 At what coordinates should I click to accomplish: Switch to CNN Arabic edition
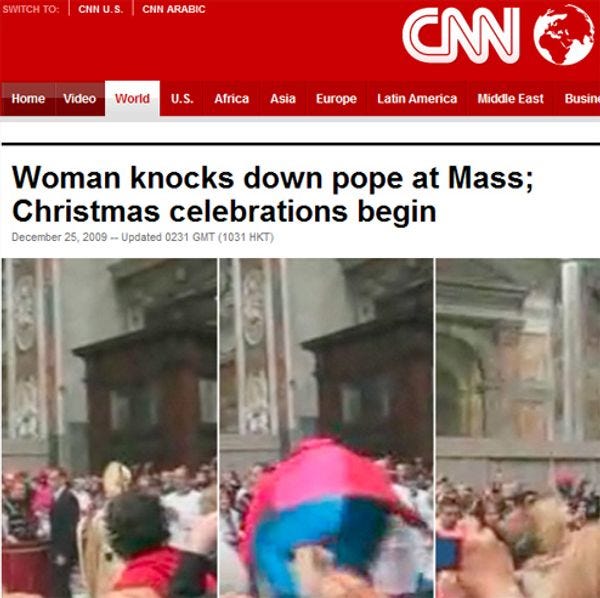click(173, 9)
